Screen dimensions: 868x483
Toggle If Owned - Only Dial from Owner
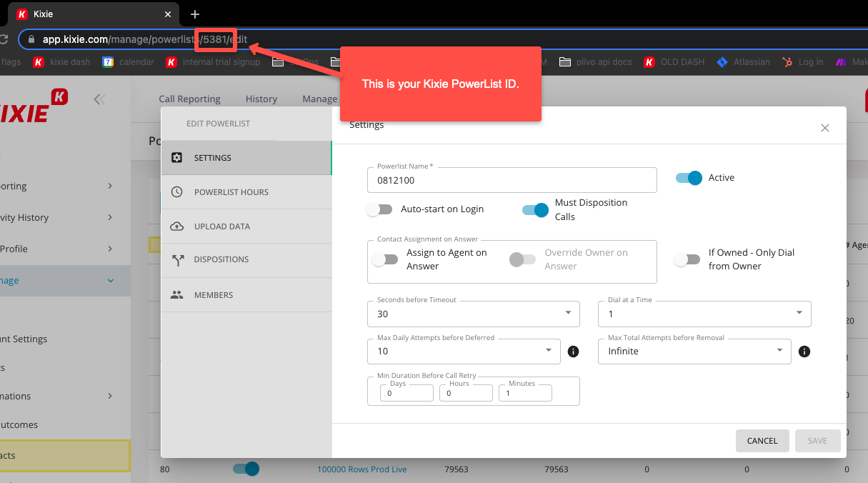pos(687,259)
